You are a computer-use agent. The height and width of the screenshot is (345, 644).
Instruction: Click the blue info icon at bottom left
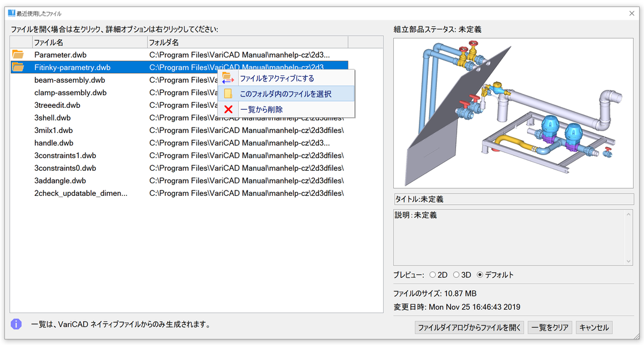point(16,324)
